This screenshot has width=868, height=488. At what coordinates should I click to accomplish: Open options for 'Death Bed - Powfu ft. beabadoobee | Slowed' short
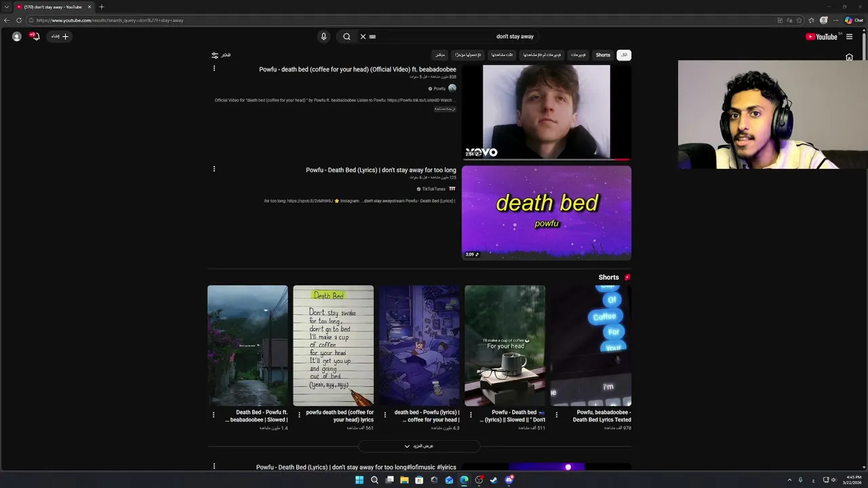click(214, 415)
